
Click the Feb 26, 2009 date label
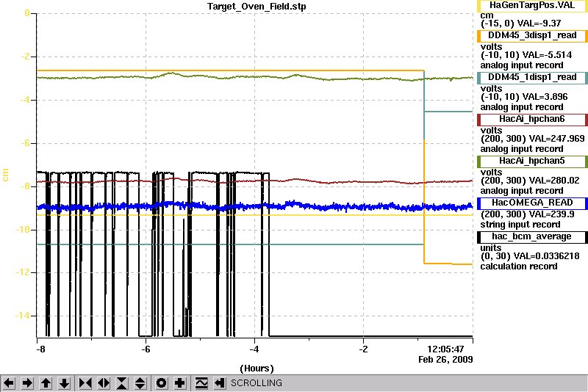(x=445, y=360)
